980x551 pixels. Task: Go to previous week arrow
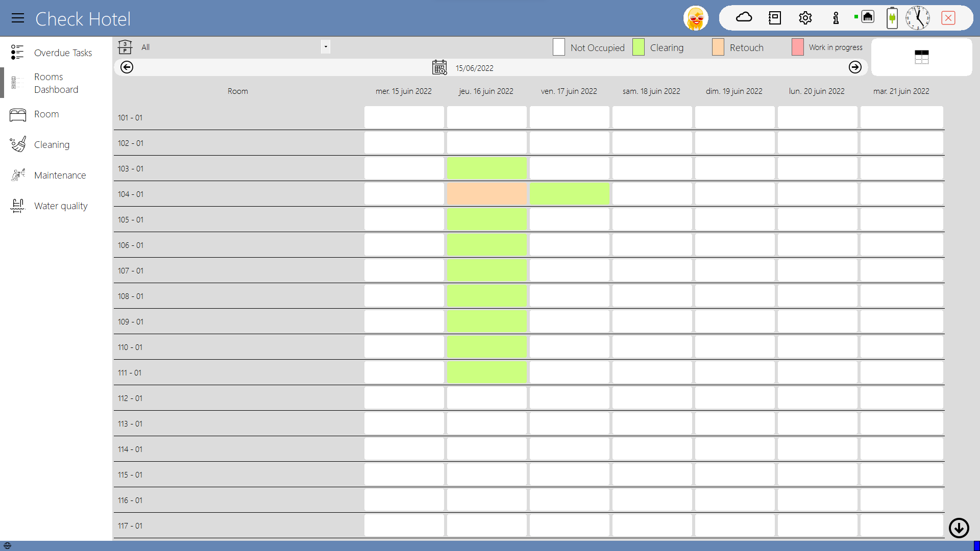click(x=127, y=67)
